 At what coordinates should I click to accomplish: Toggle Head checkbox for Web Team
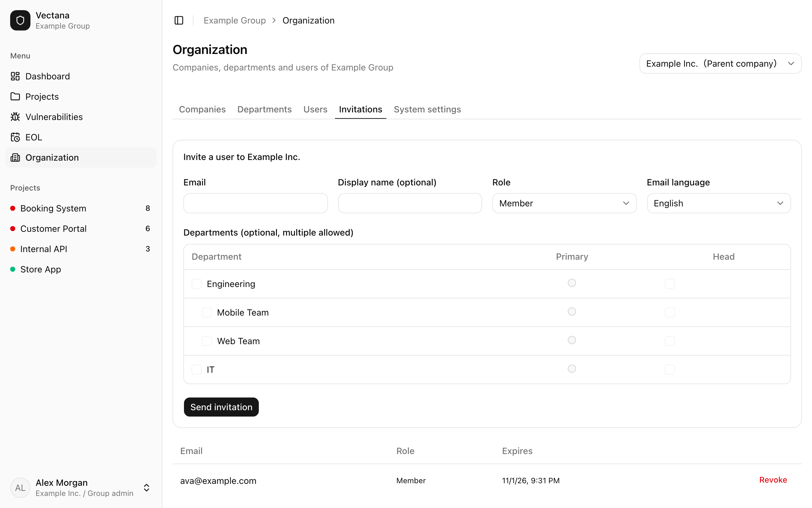pos(670,341)
